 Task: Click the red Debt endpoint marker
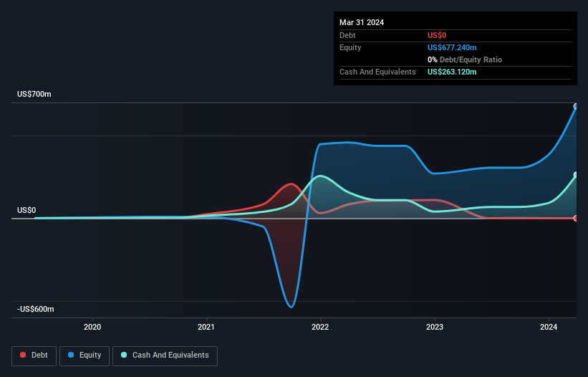tap(576, 219)
